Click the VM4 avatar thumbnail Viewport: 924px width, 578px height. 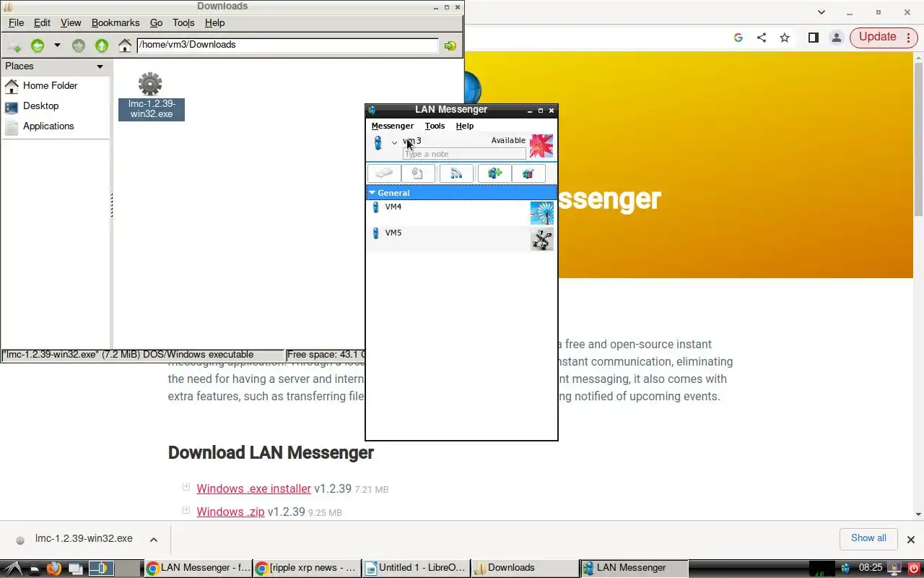point(542,213)
